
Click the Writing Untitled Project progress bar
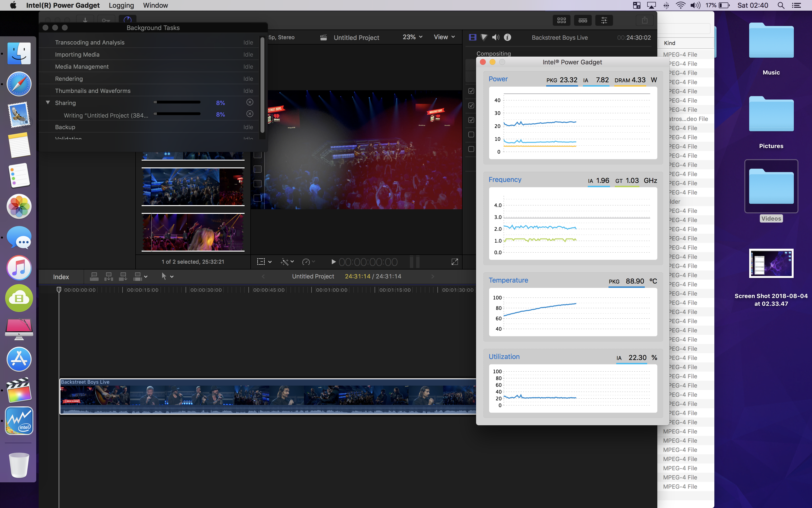pos(177,114)
